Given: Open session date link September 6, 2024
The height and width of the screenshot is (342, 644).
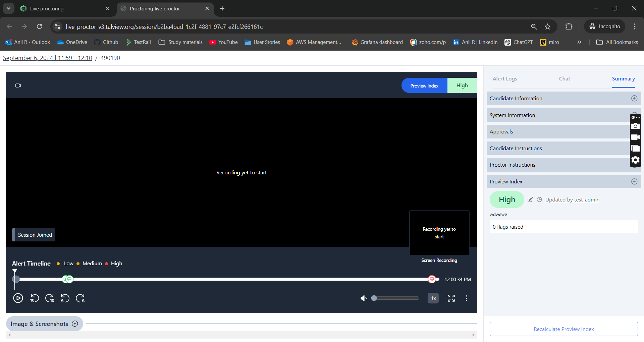Looking at the screenshot, I should 48,58.
